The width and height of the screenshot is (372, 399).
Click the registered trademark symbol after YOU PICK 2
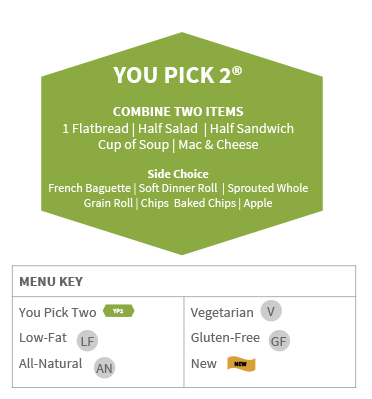pyautogui.click(x=237, y=71)
